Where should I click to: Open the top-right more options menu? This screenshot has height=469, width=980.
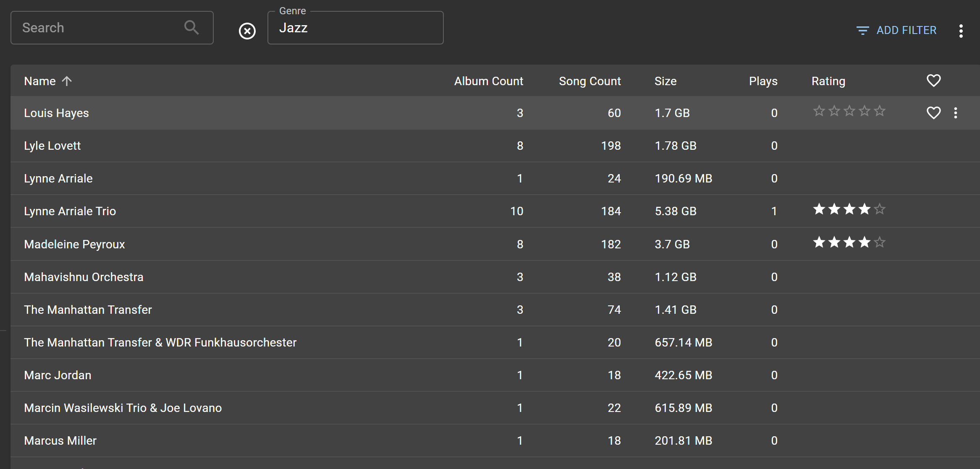tap(961, 31)
